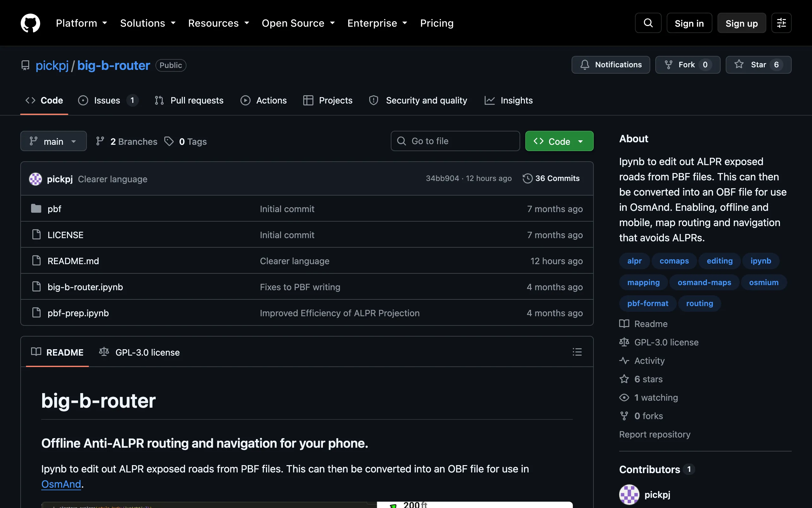Click the ipynb topic tag

pos(761,261)
